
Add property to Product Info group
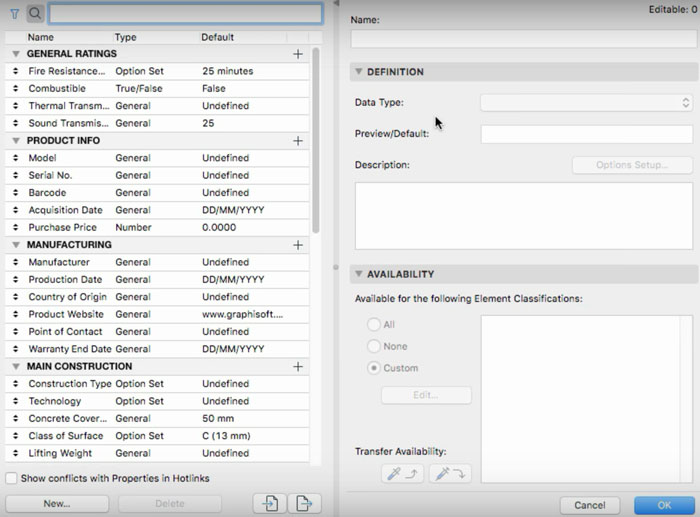coord(297,141)
